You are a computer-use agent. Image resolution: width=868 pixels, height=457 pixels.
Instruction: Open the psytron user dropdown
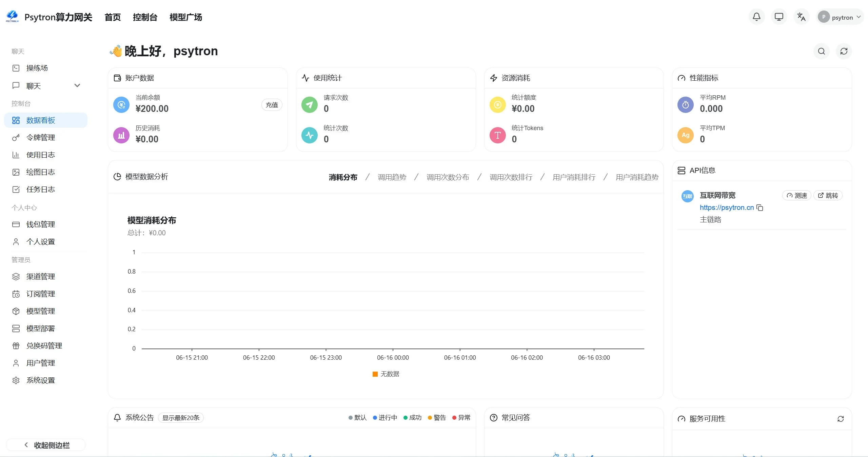[x=840, y=17]
